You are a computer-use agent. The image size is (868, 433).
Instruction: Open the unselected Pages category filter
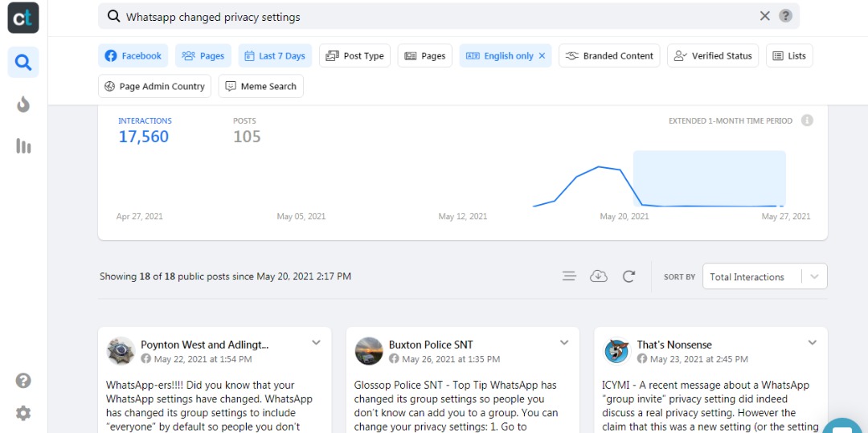coord(425,56)
